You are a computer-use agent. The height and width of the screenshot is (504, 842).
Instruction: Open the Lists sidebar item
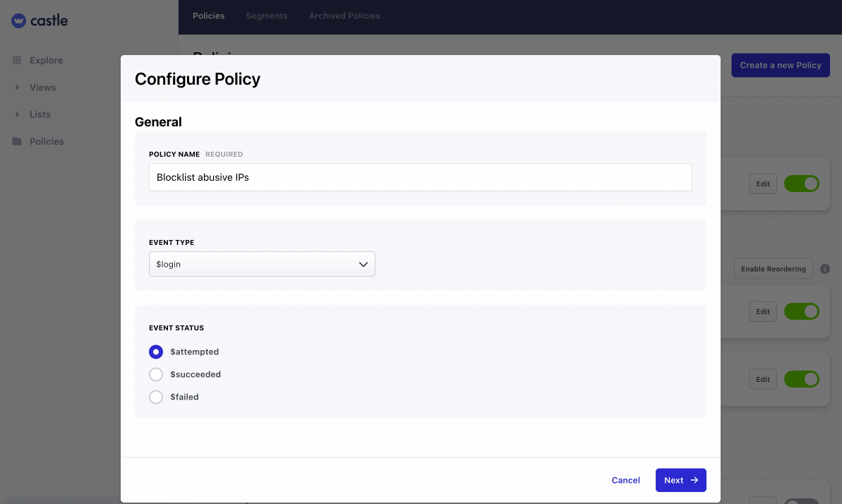click(x=40, y=114)
